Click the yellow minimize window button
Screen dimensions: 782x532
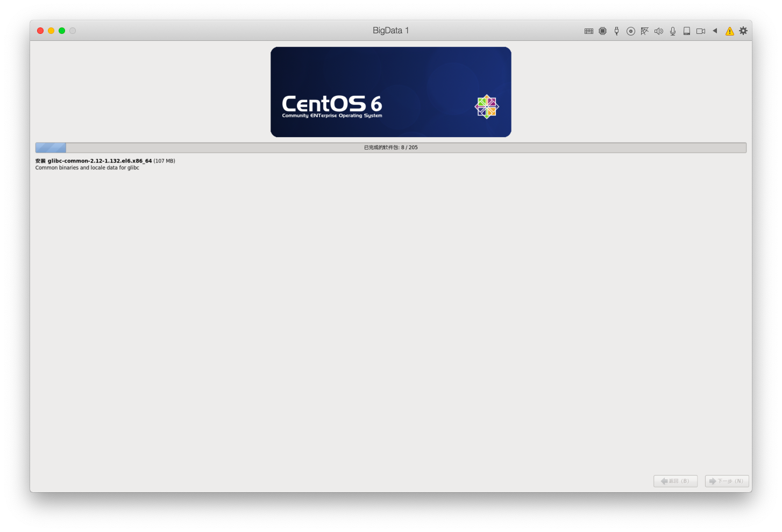[x=51, y=31]
